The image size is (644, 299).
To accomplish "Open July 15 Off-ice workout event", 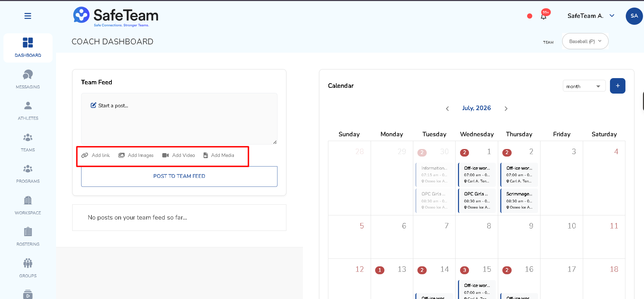I will point(477,289).
